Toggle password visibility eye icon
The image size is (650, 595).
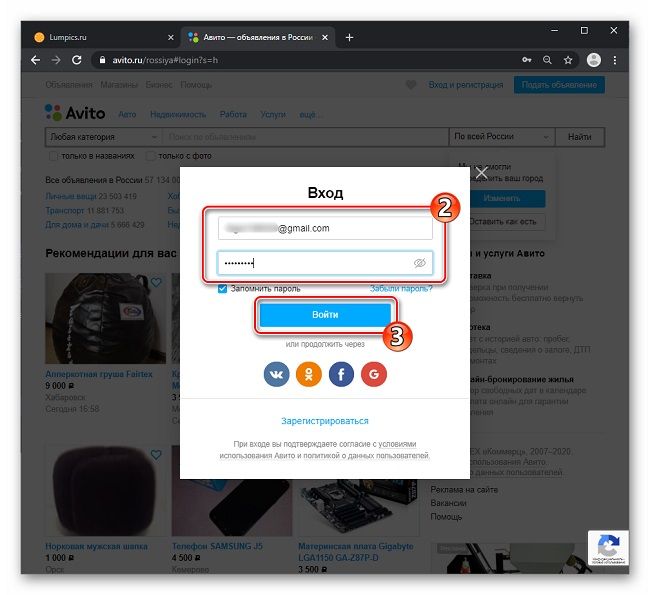(420, 263)
